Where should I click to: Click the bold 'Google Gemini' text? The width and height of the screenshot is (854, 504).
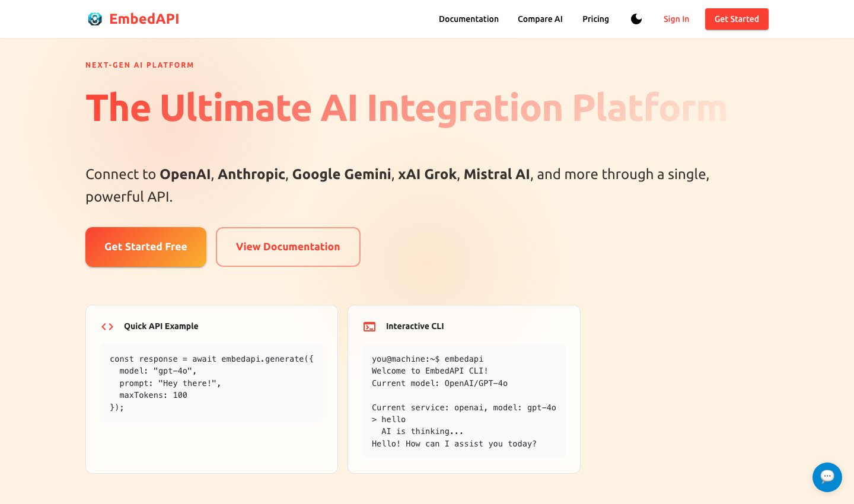[x=342, y=174]
